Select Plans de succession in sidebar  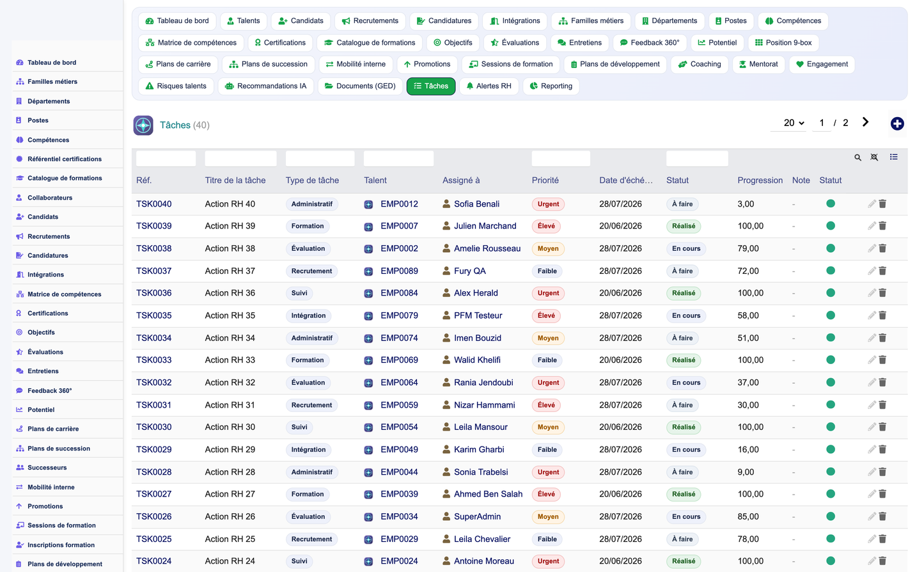pyautogui.click(x=58, y=449)
